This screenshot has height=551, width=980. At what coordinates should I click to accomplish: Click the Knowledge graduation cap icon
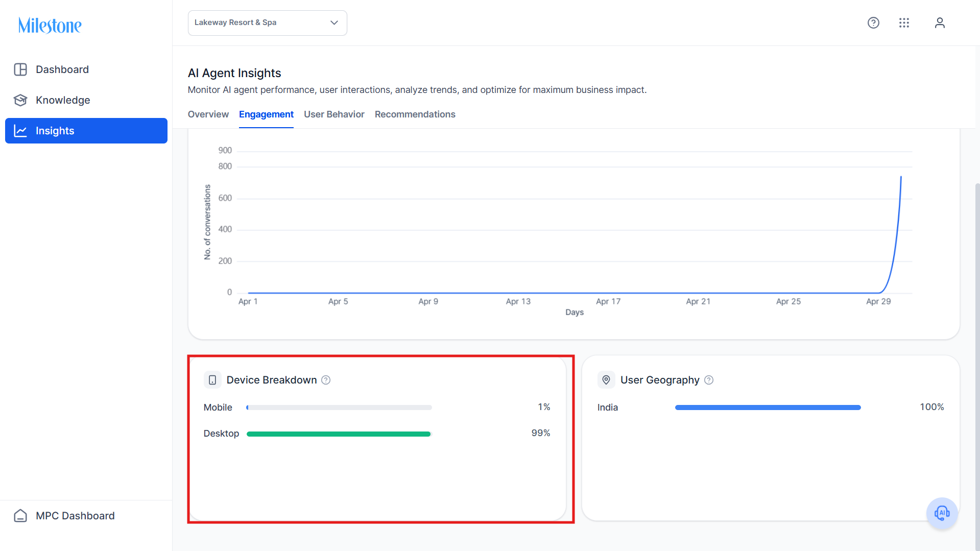pyautogui.click(x=20, y=100)
